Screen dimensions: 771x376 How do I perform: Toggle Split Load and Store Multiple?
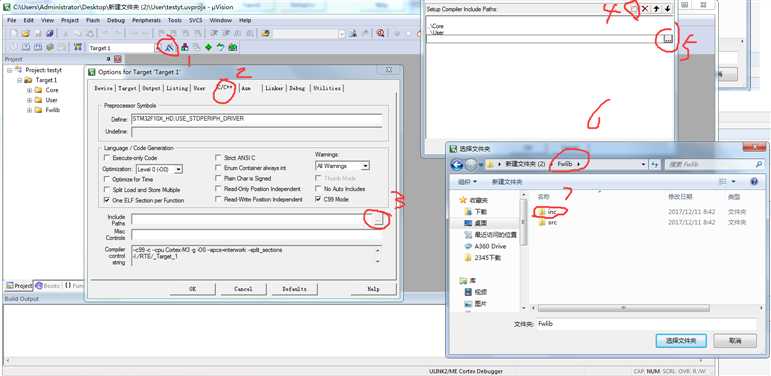[x=107, y=190]
